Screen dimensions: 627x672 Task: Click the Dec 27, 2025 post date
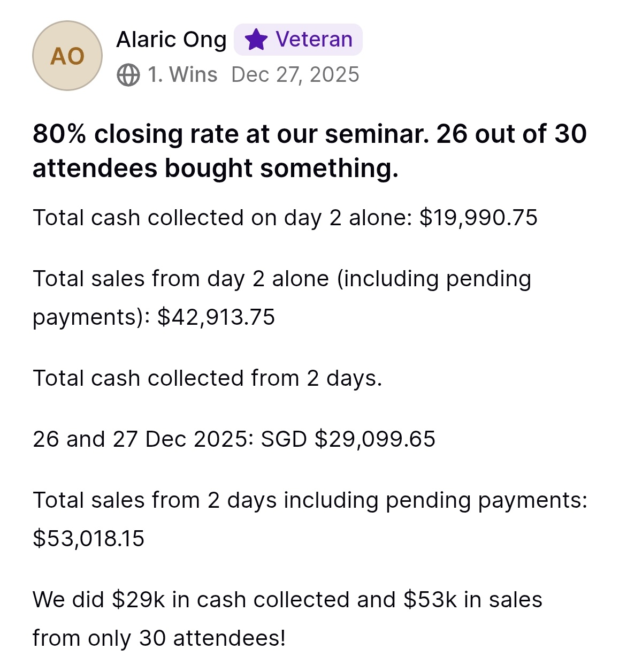pos(295,75)
